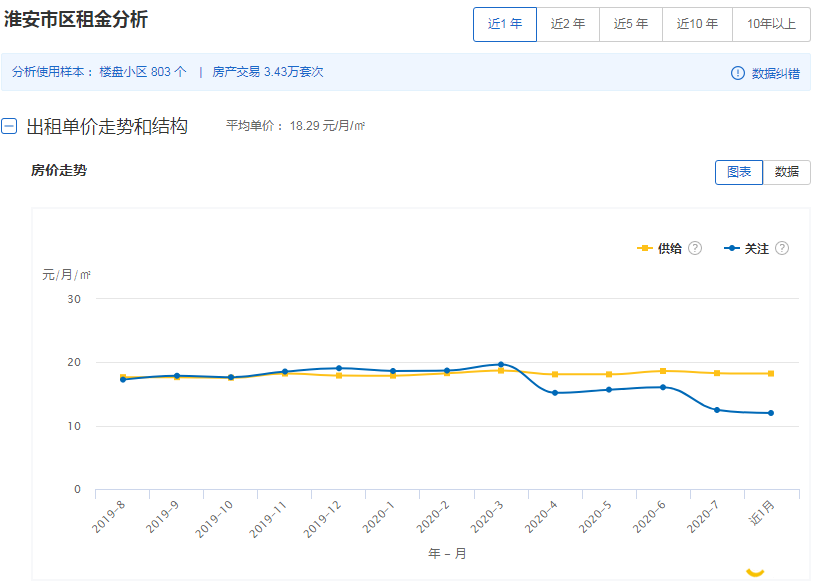Click the 年－月 axis title
The image size is (816, 585).
(447, 553)
